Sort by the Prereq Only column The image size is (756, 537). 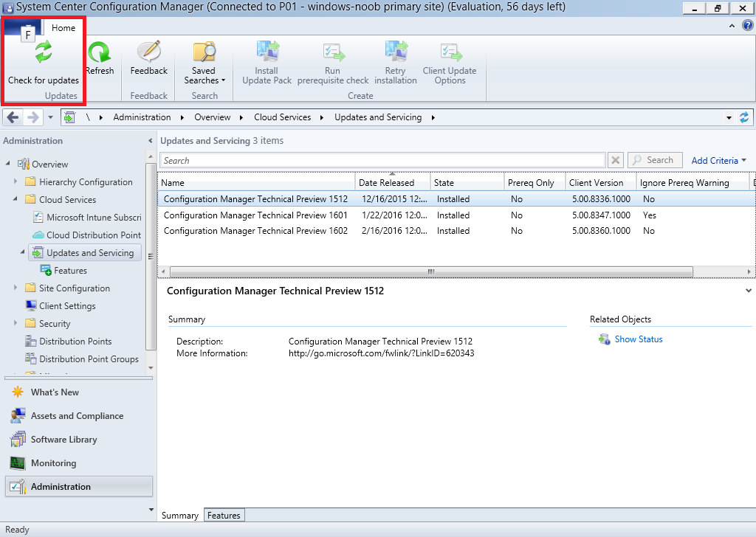click(535, 182)
